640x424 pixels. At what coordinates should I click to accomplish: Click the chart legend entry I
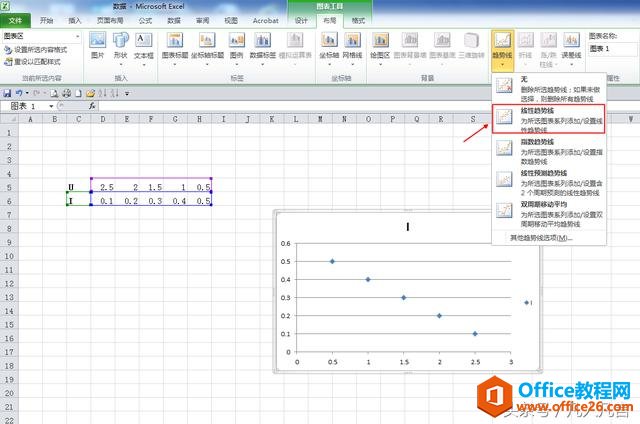[528, 302]
